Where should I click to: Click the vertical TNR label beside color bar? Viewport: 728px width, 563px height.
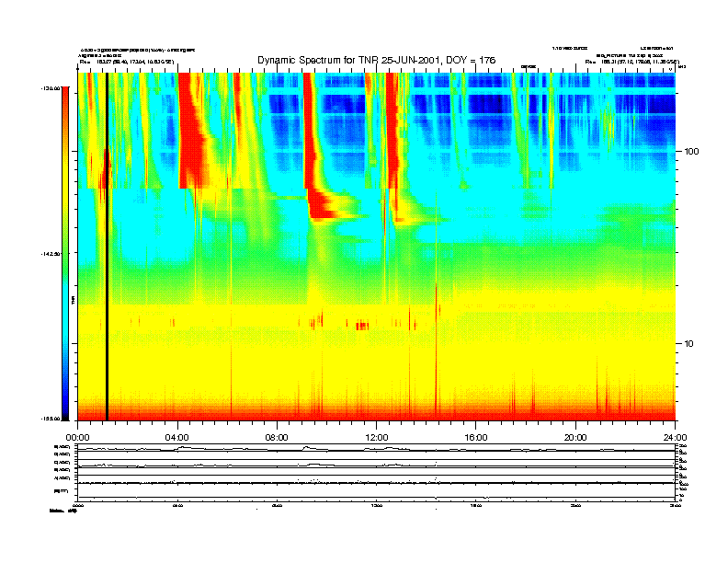(73, 300)
